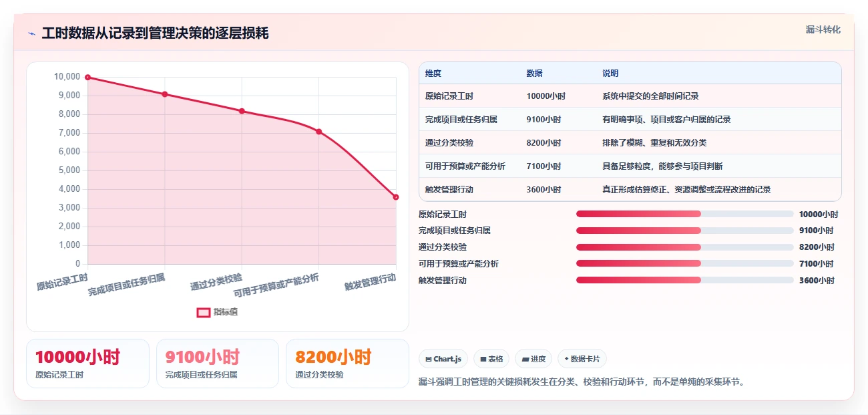Select the 表格 tag chip
The height and width of the screenshot is (415, 868).
[x=491, y=359]
